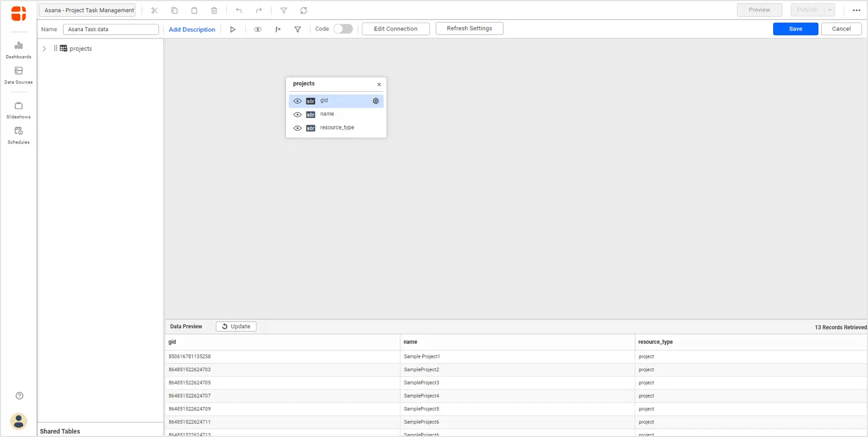Toggle the Code switch
Image resolution: width=868 pixels, height=437 pixels.
pyautogui.click(x=343, y=29)
